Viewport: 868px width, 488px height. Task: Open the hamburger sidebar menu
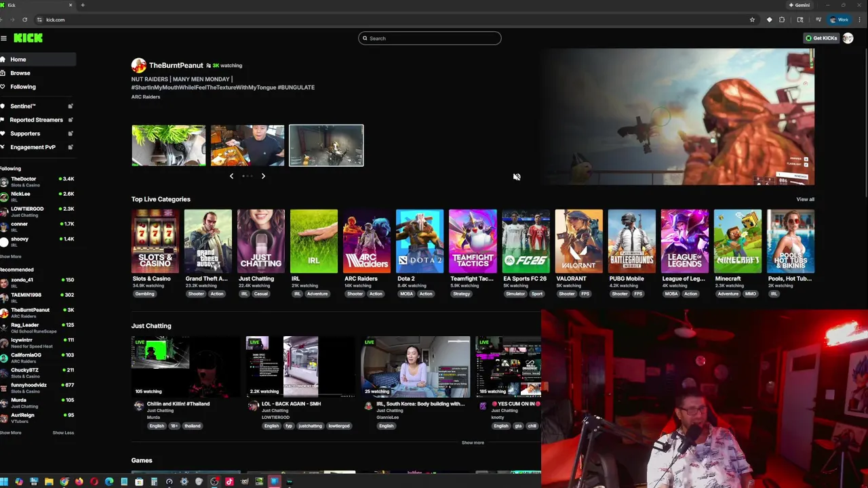[x=3, y=38]
